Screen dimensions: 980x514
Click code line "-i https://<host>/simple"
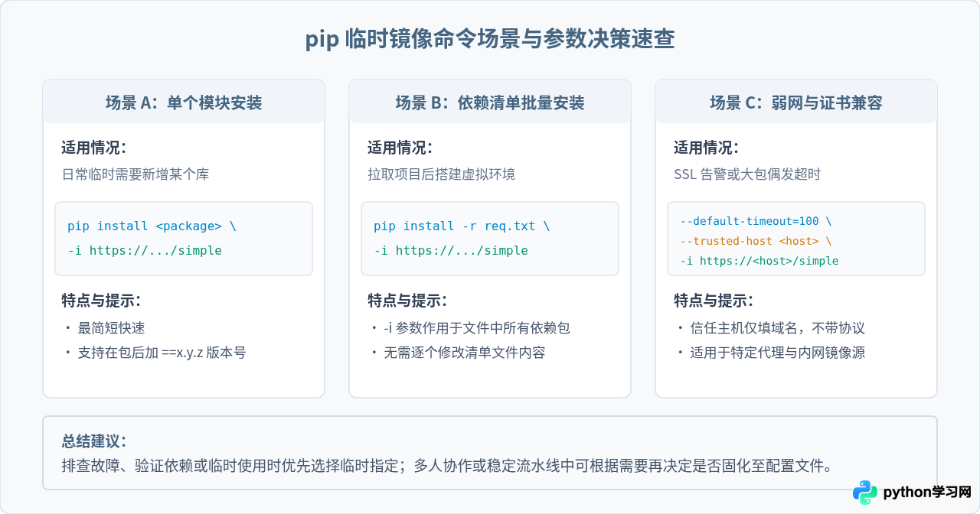pyautogui.click(x=759, y=261)
